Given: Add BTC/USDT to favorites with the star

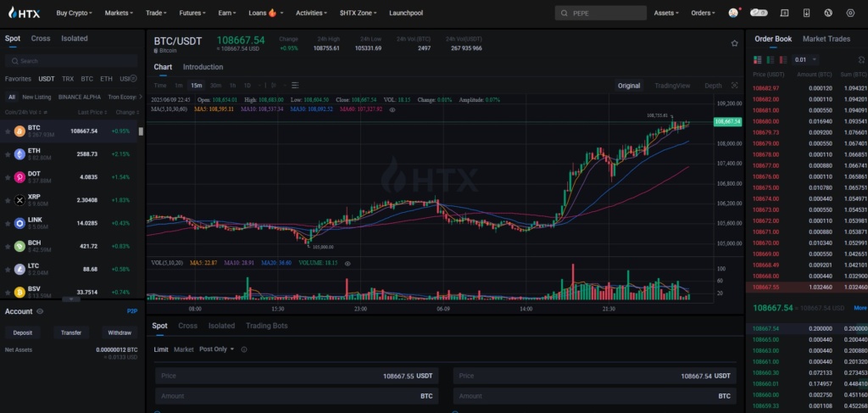Looking at the screenshot, I should (x=734, y=42).
